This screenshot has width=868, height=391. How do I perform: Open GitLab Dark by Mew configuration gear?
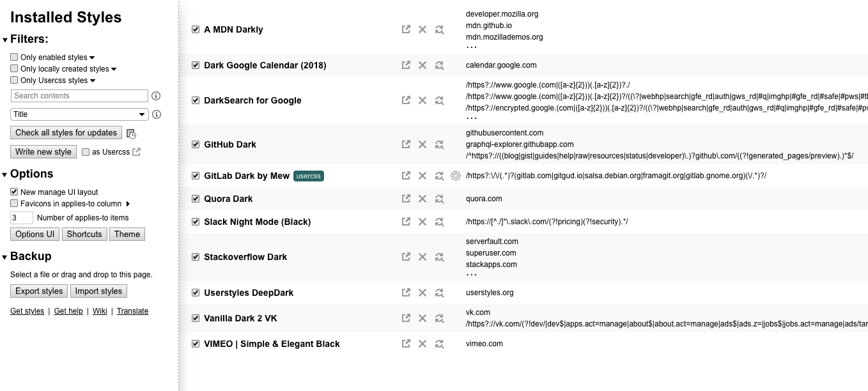[x=456, y=175]
